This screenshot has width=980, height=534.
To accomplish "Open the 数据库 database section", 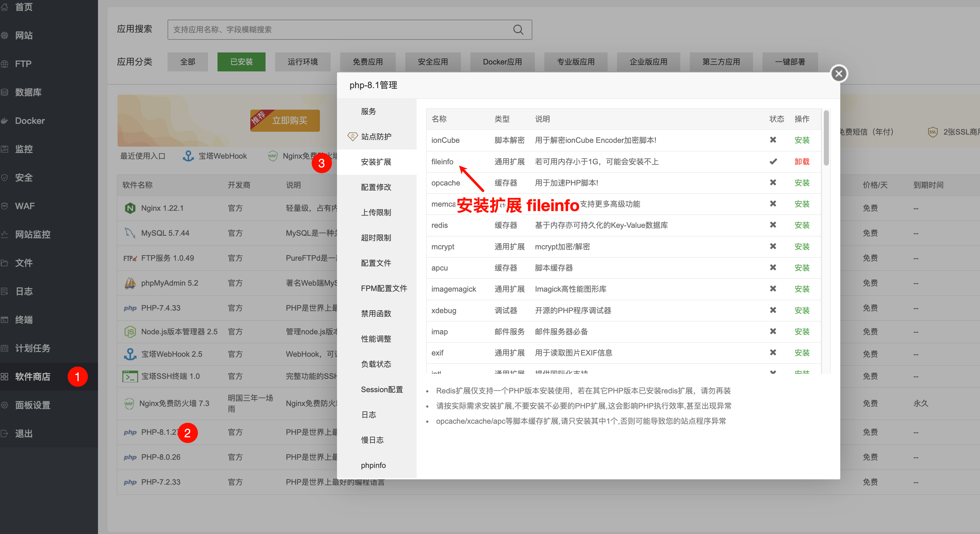I will pyautogui.click(x=28, y=92).
